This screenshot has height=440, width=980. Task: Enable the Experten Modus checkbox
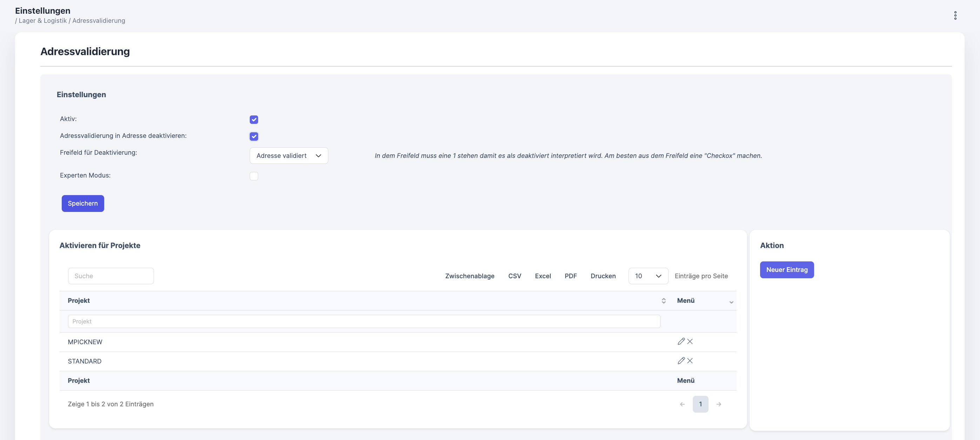(254, 176)
